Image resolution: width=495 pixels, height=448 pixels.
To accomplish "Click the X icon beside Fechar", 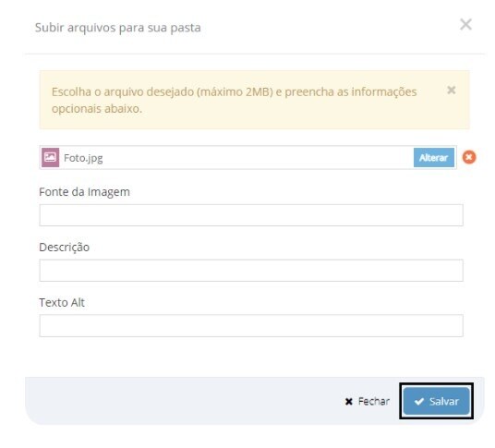I will tap(348, 402).
